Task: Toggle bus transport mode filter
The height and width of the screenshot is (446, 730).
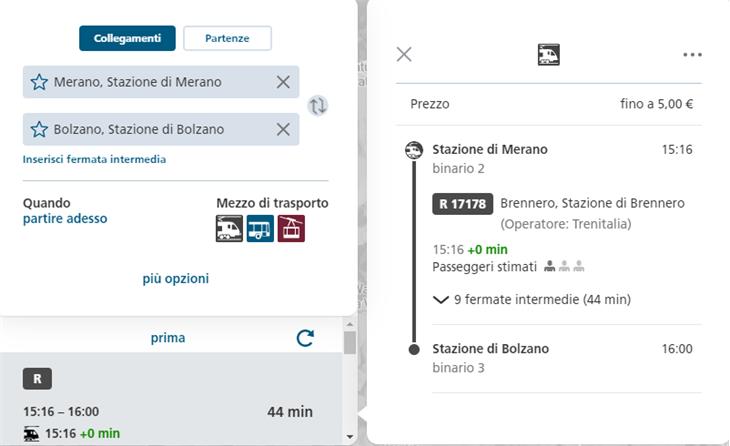Action: coord(260,228)
